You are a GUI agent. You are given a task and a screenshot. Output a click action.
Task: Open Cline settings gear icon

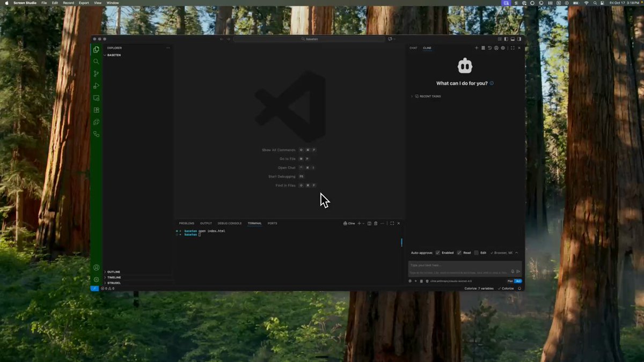(x=503, y=48)
